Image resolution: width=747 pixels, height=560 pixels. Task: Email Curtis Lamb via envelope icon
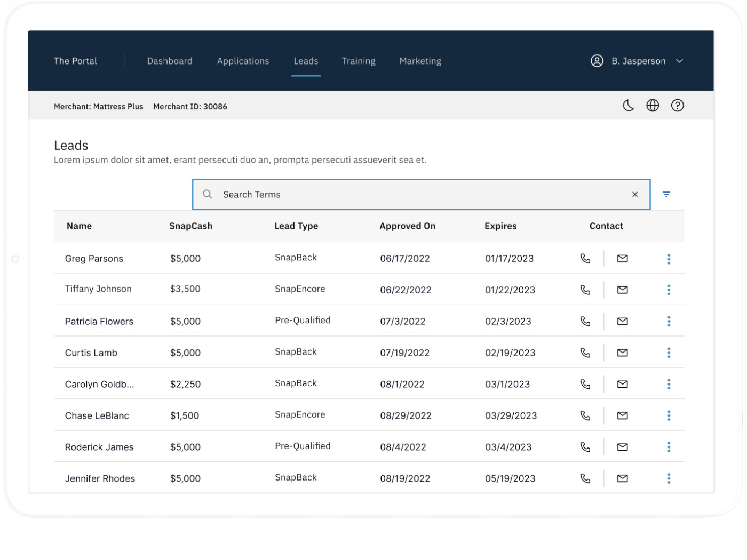click(622, 353)
